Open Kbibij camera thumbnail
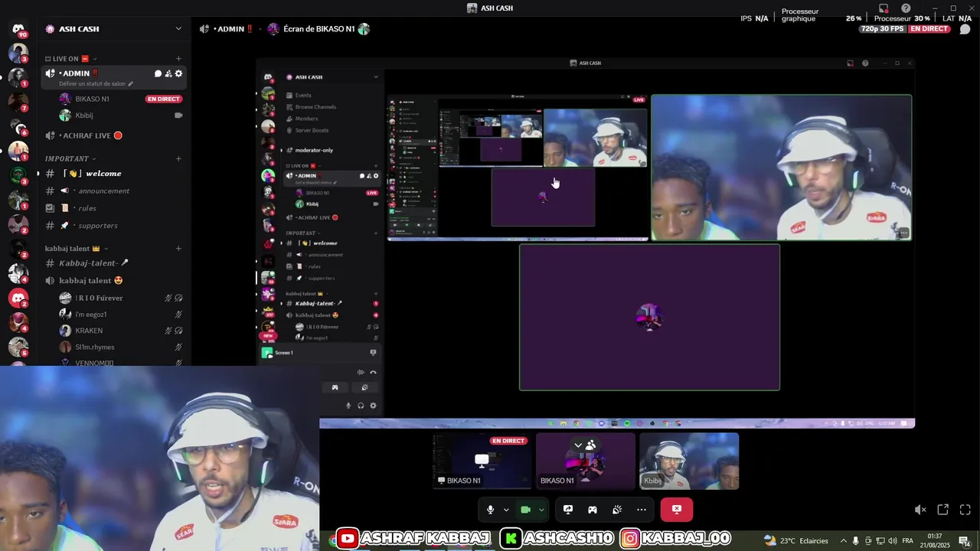Image resolution: width=980 pixels, height=551 pixels. tap(689, 461)
